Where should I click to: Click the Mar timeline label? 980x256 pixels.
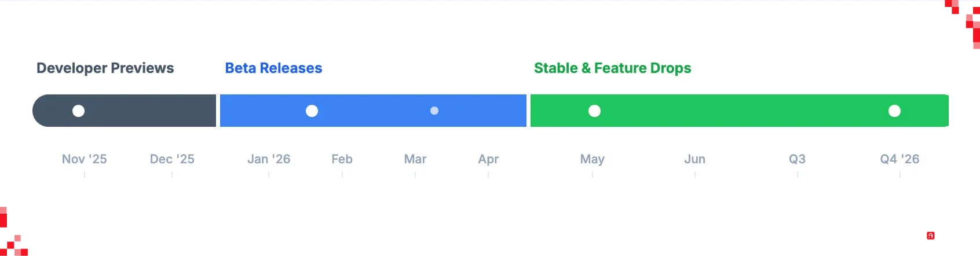415,159
